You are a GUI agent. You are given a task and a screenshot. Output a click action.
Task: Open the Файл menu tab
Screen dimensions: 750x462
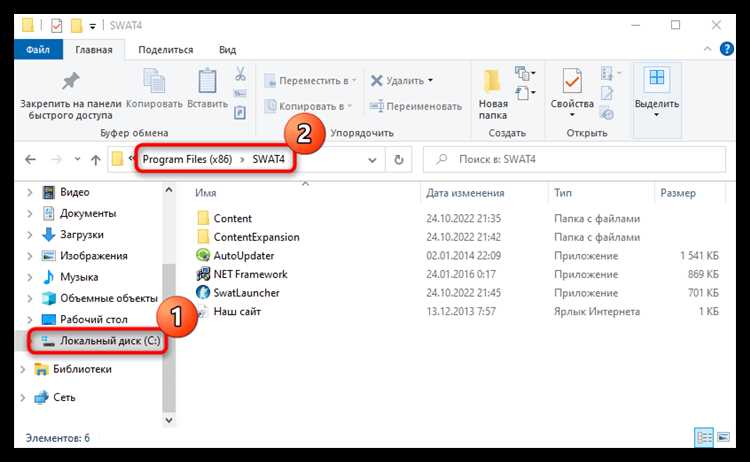38,49
